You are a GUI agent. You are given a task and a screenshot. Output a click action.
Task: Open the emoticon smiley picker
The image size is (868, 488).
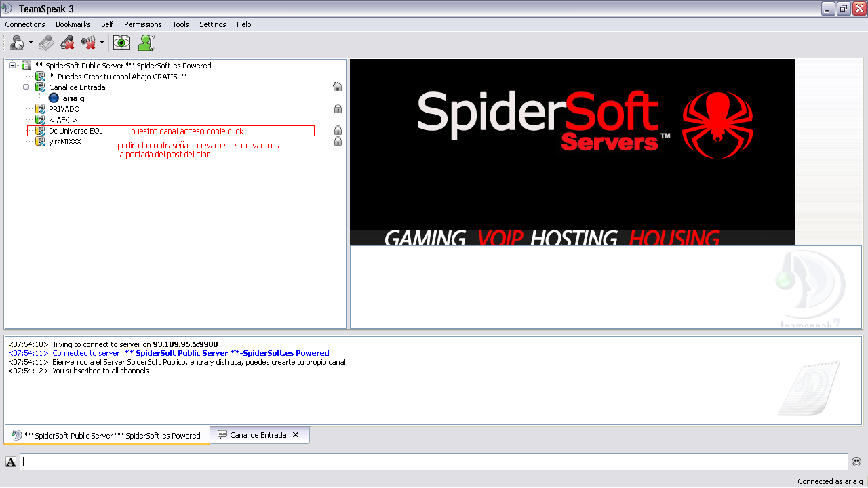click(x=856, y=462)
